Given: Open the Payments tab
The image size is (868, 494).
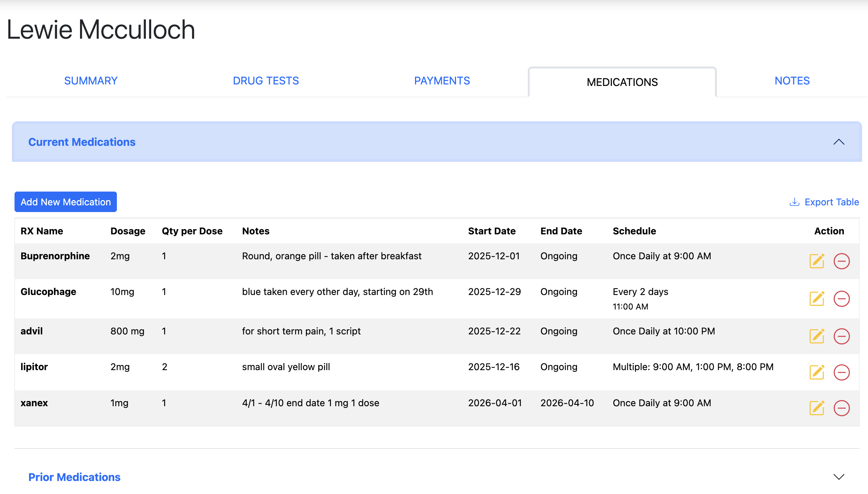Looking at the screenshot, I should tap(442, 80).
